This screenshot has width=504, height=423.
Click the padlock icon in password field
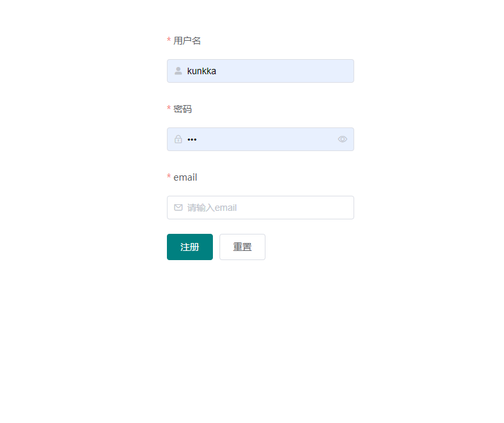[178, 139]
